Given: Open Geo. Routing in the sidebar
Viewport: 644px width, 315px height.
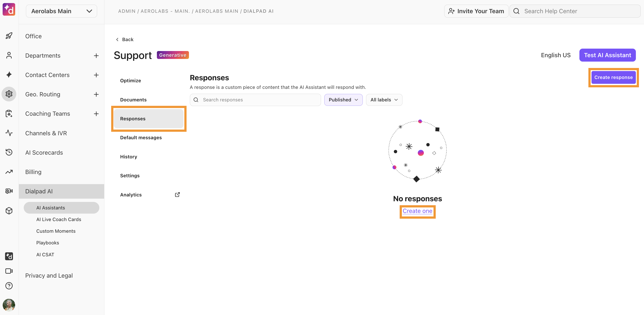Looking at the screenshot, I should [43, 94].
